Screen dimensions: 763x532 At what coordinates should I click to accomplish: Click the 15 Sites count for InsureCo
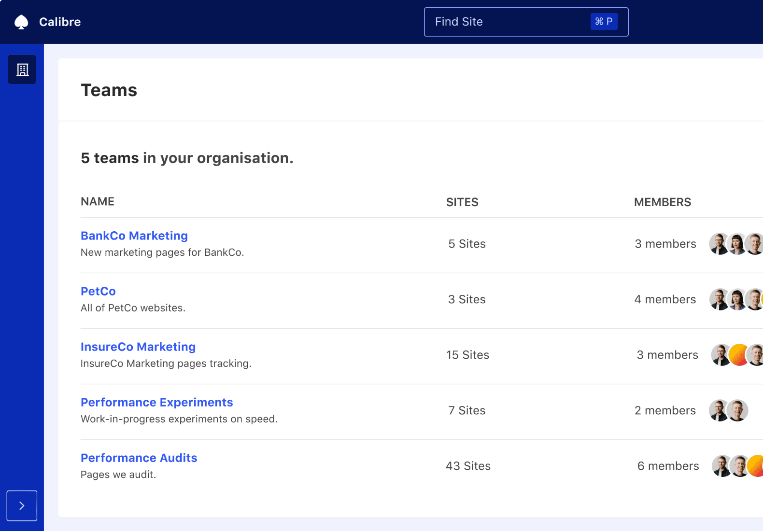pyautogui.click(x=467, y=355)
